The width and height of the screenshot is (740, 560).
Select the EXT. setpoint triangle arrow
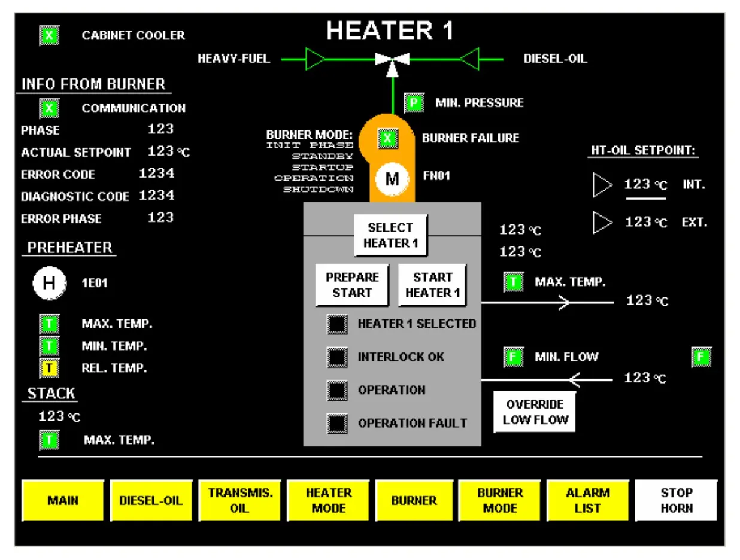602,223
